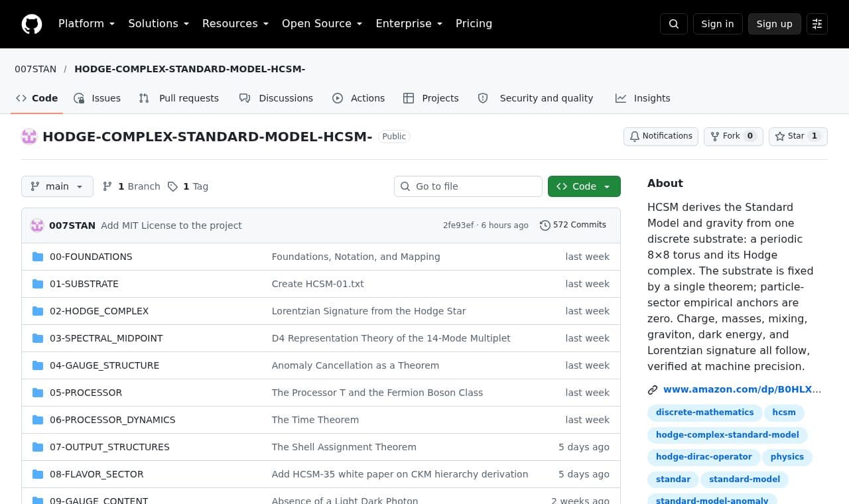Open the Insights tab
Screen dimensions: 849x504
coord(643,98)
